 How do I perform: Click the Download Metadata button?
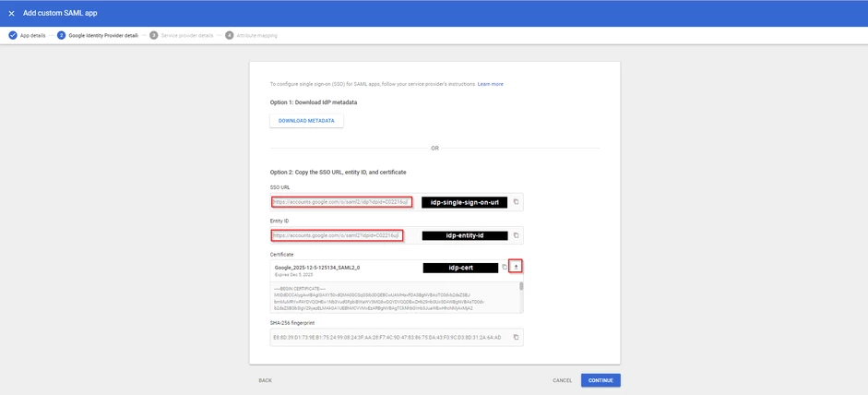coord(306,121)
